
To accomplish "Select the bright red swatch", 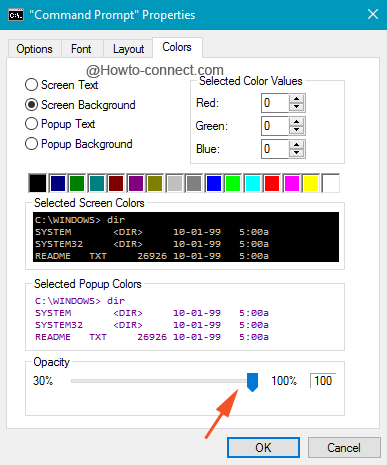I will tap(272, 183).
